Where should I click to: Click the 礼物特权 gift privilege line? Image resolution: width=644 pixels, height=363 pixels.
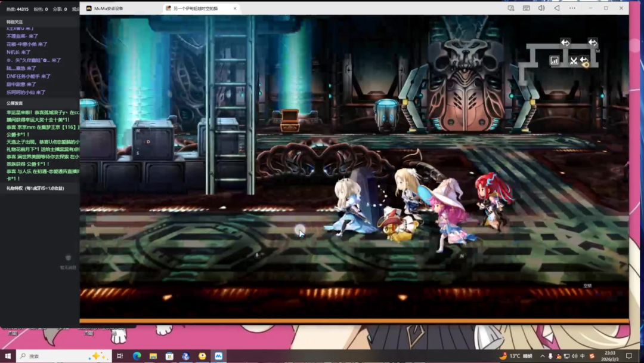pos(35,188)
